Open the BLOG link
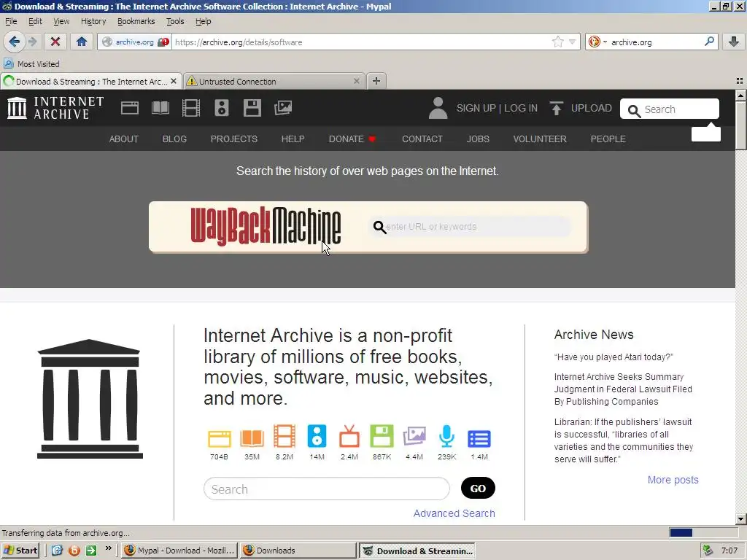This screenshot has width=747, height=560. pyautogui.click(x=174, y=139)
